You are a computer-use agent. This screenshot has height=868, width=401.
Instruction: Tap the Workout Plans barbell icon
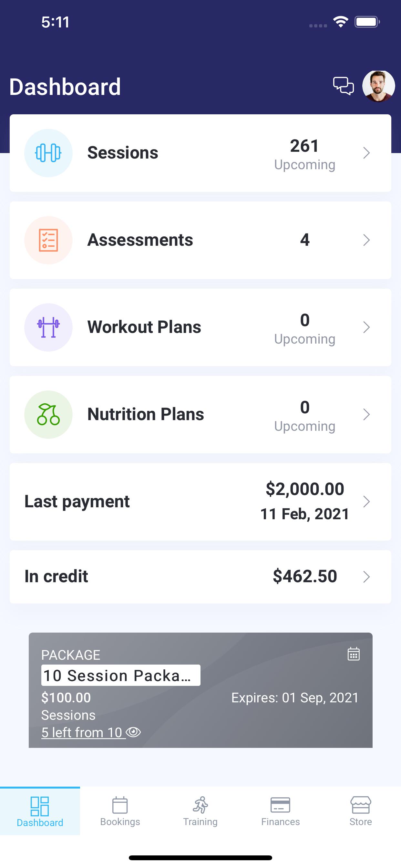48,327
